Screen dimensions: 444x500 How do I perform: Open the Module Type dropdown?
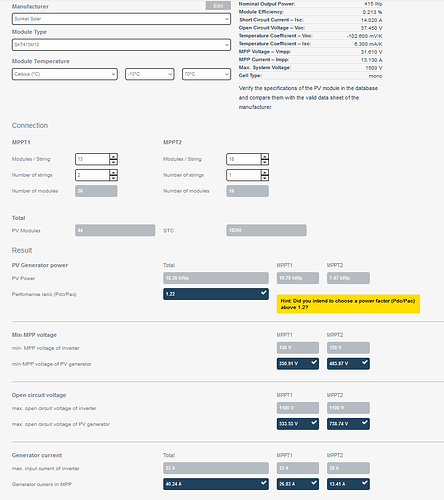[x=121, y=45]
